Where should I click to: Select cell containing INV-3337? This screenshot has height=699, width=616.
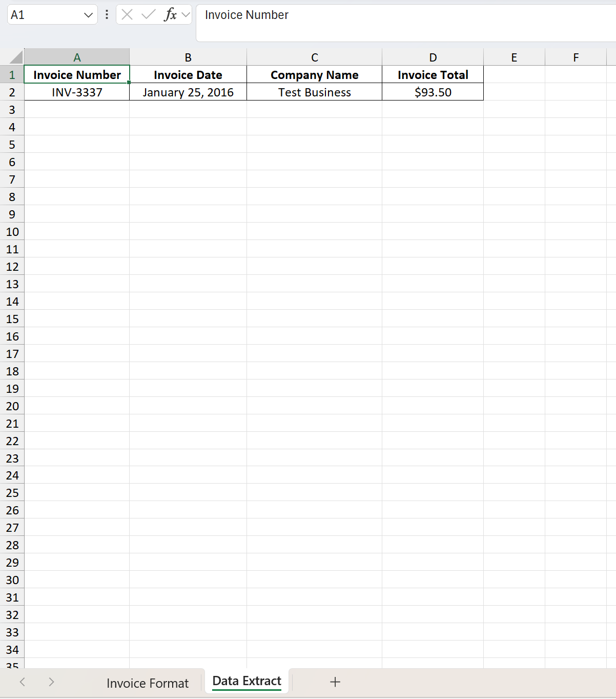coord(77,92)
